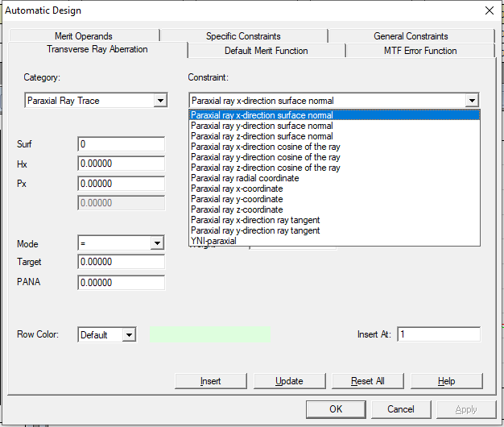The width and height of the screenshot is (504, 427).
Task: Confirm with the OK button
Action: (x=336, y=409)
